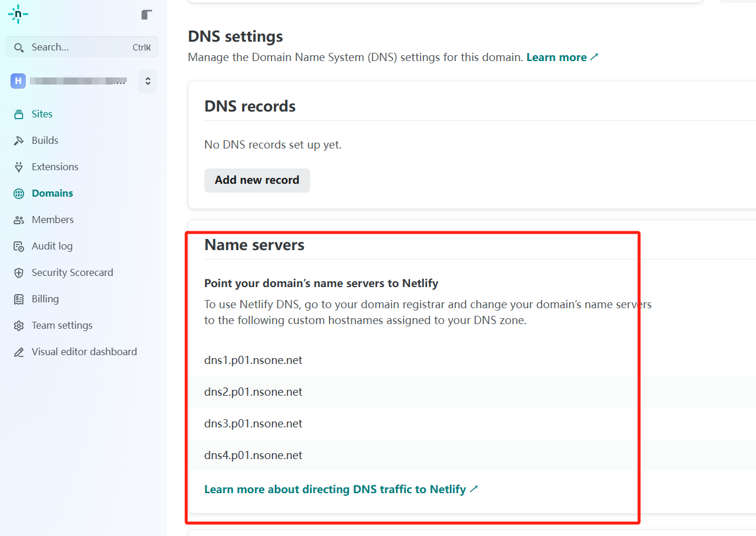Click the No DNS records set up yet text
Image resolution: width=756 pixels, height=536 pixels.
(273, 144)
